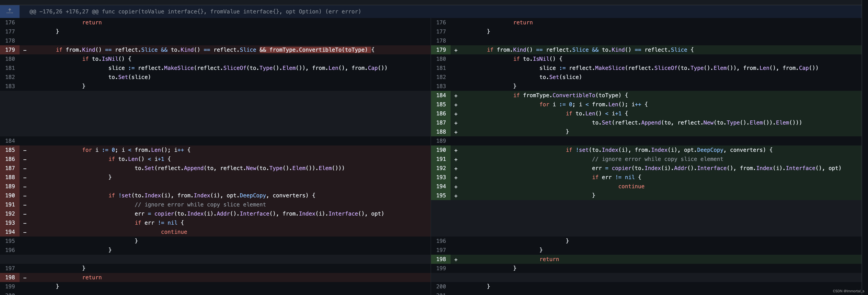Screen dimensions: 868x295
Task: Select line number 178 in left pane
Action: click(x=10, y=41)
